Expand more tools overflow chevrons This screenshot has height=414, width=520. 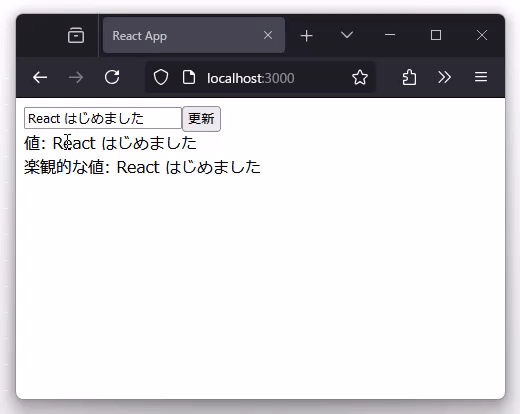coord(444,77)
